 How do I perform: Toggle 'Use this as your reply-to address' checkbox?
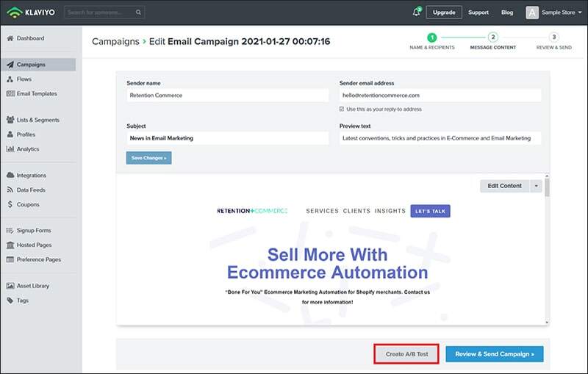[342, 109]
